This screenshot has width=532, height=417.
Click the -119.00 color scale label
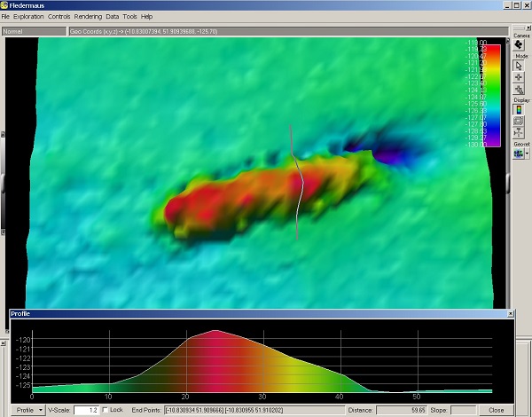[x=476, y=43]
